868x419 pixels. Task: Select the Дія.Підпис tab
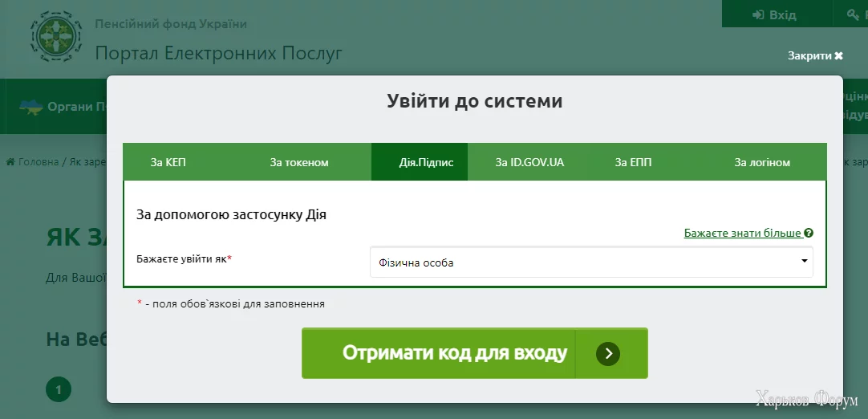pyautogui.click(x=419, y=162)
